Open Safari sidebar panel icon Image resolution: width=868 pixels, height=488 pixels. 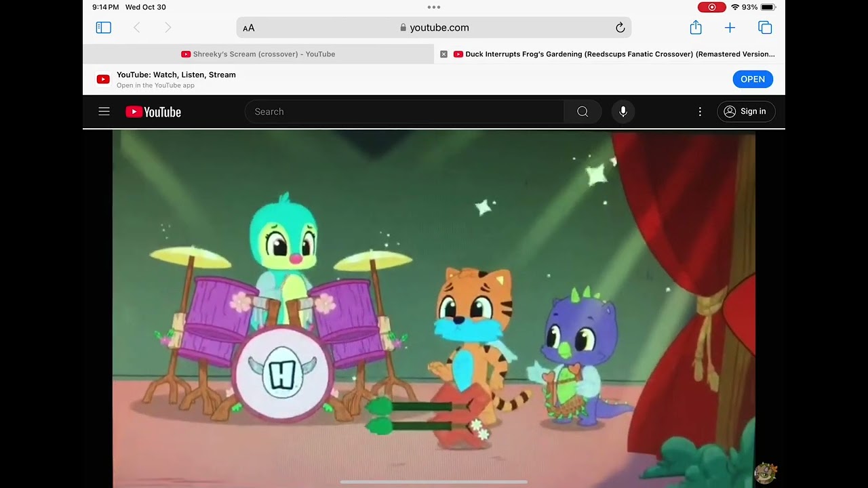(103, 28)
